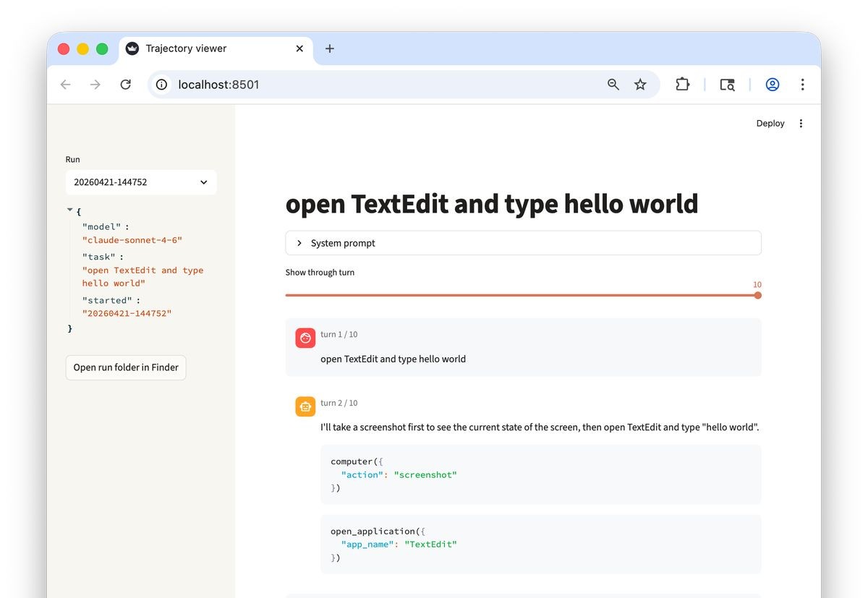Open Streamlit's three-dot app menu beside Deploy
Viewport: 868px width, 598px height.
[801, 124]
